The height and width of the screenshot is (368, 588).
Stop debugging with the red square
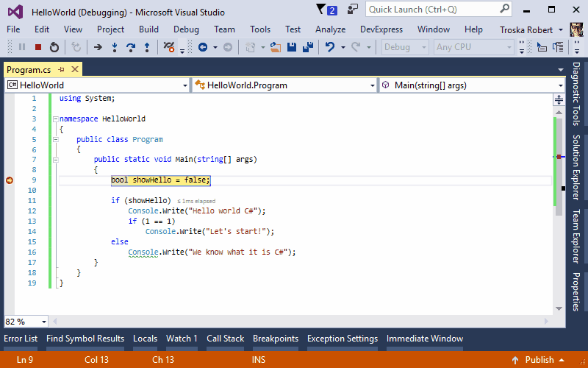point(38,47)
